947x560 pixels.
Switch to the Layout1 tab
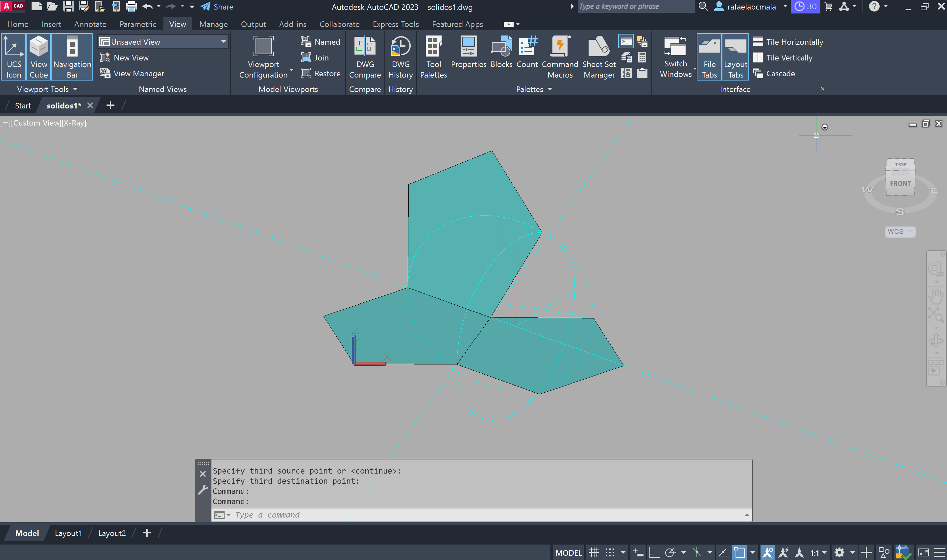coord(68,533)
